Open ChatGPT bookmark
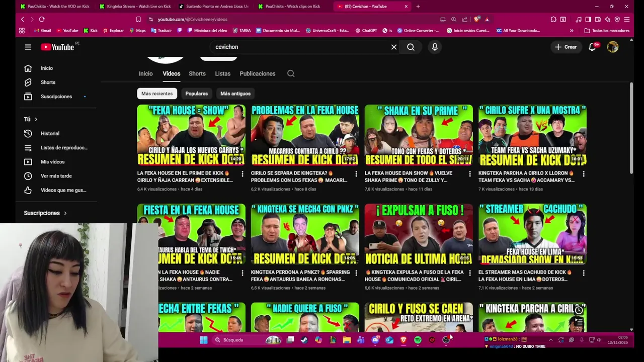The image size is (644, 362). 366,31
